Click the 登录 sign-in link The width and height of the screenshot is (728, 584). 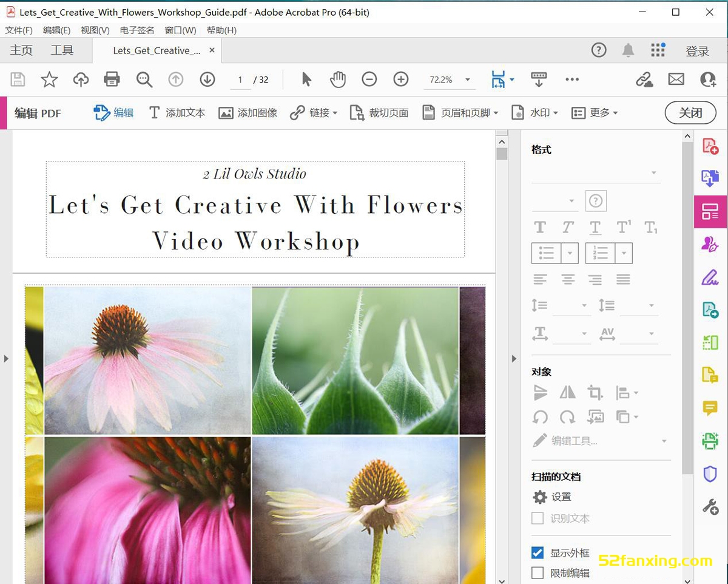[697, 51]
